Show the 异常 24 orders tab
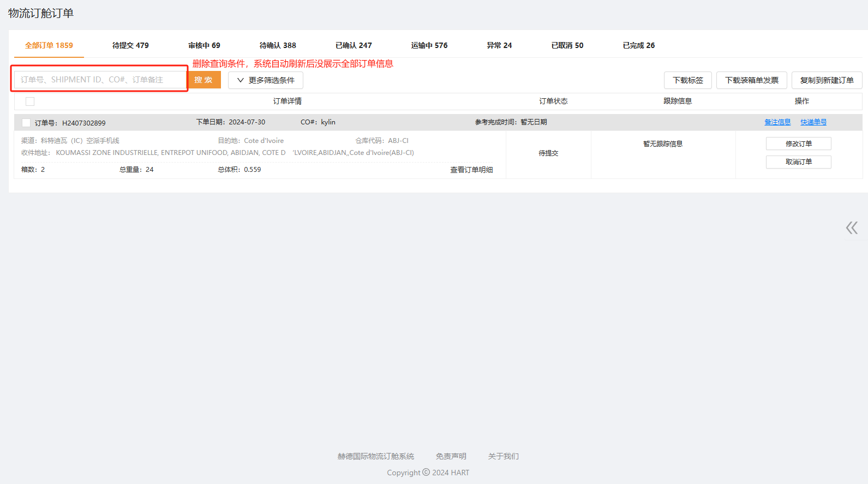 [x=499, y=45]
